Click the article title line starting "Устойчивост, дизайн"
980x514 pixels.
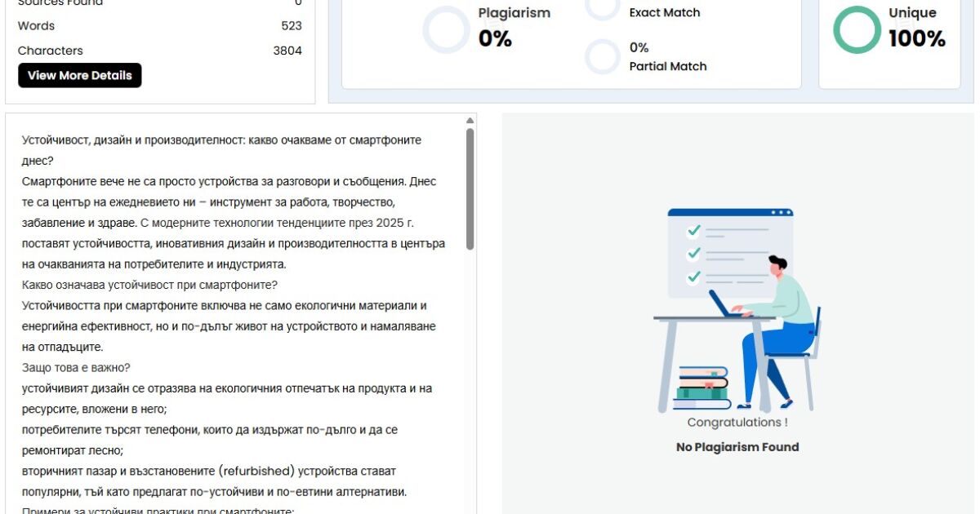click(x=221, y=140)
